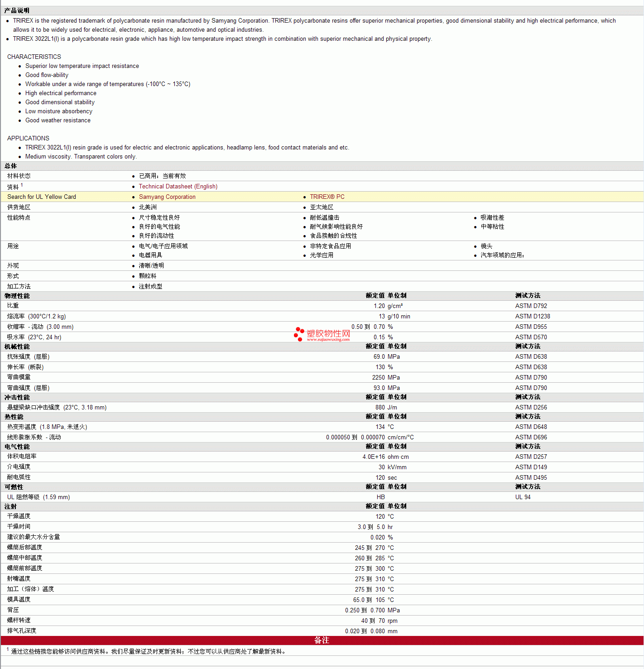
Task: Click the "注射成型" processing method value
Action: [150, 287]
